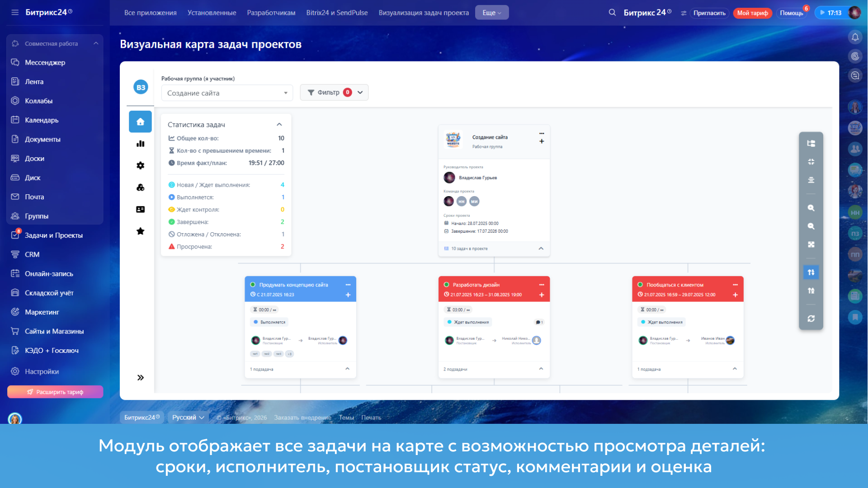Toggle status circle of Продумать концепцию сайта
Image resolution: width=868 pixels, height=488 pixels.
(x=253, y=285)
